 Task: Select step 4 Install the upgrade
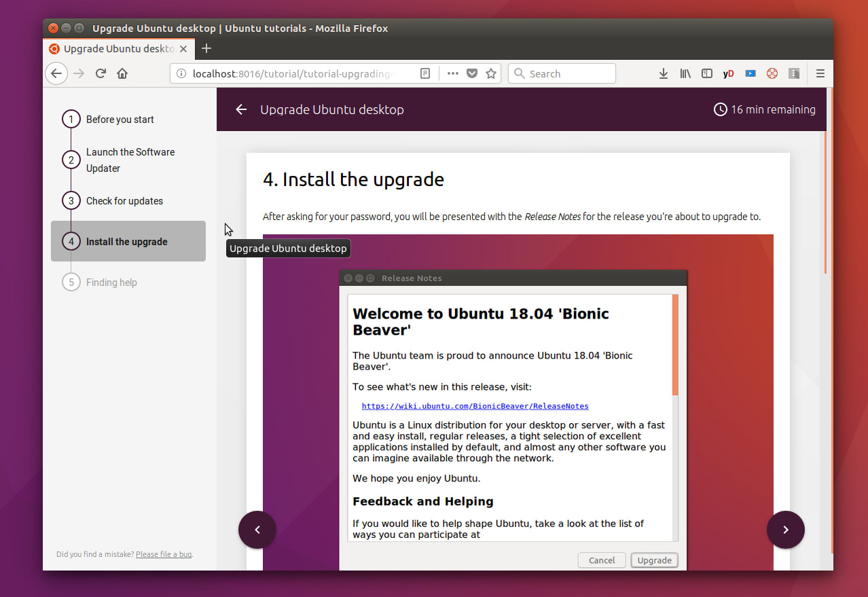[x=128, y=241]
